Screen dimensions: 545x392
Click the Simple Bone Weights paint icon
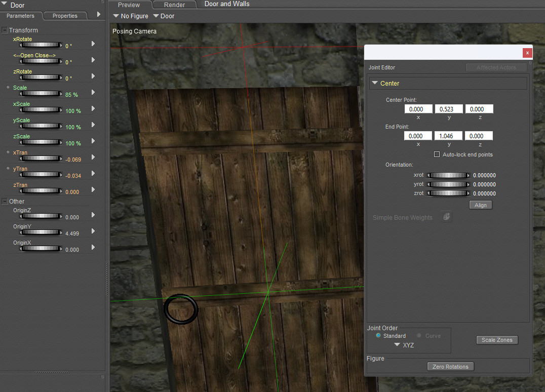(x=447, y=217)
